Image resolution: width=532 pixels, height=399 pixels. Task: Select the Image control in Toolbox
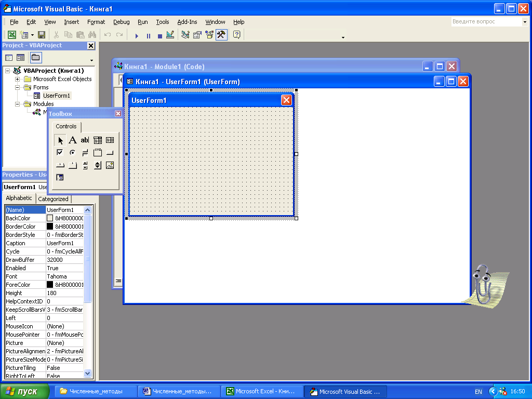click(110, 165)
